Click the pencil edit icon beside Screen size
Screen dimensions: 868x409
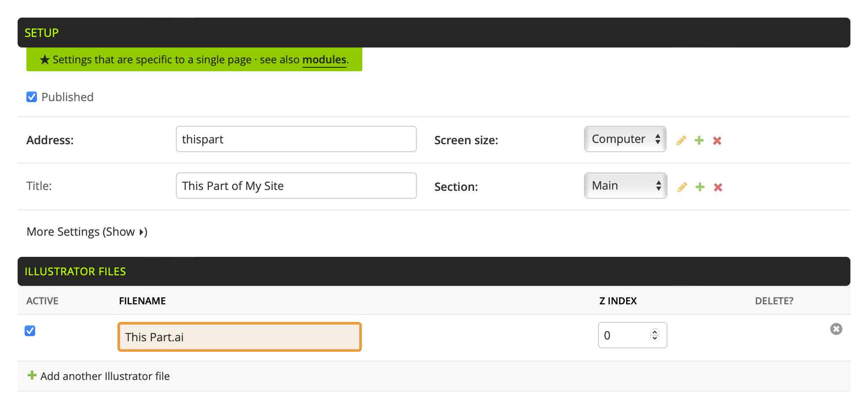pos(681,141)
